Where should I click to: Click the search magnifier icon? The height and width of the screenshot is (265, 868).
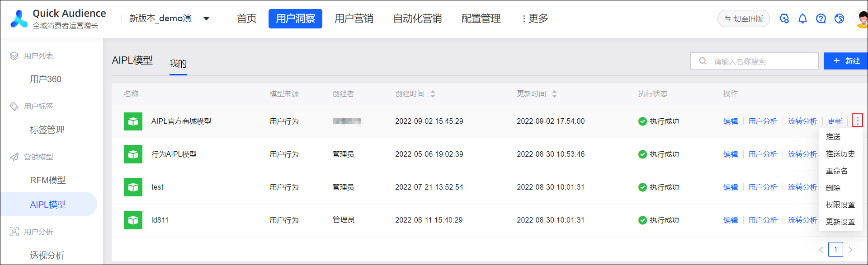click(x=703, y=61)
